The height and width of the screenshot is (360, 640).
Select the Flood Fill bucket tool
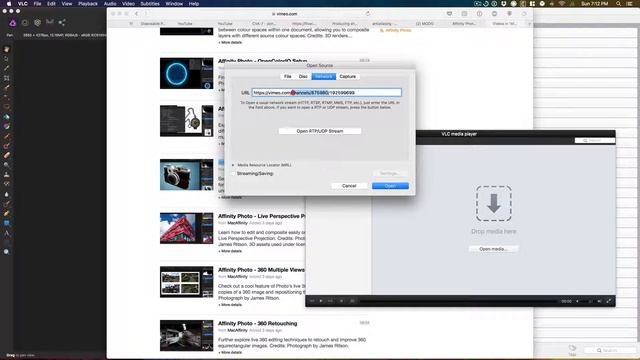[x=7, y=117]
